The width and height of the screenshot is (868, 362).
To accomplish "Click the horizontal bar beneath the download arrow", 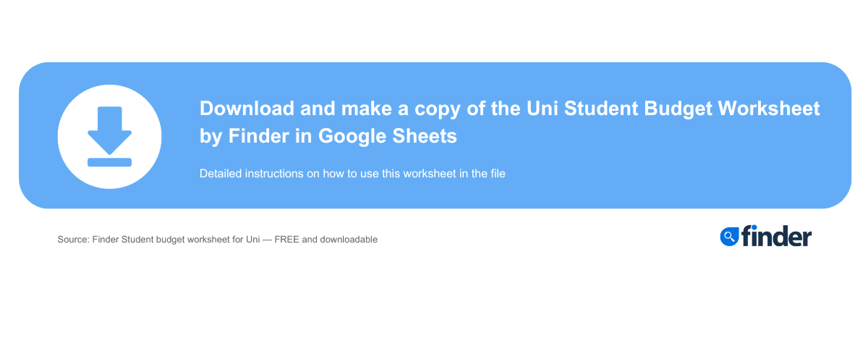I will pos(109,161).
